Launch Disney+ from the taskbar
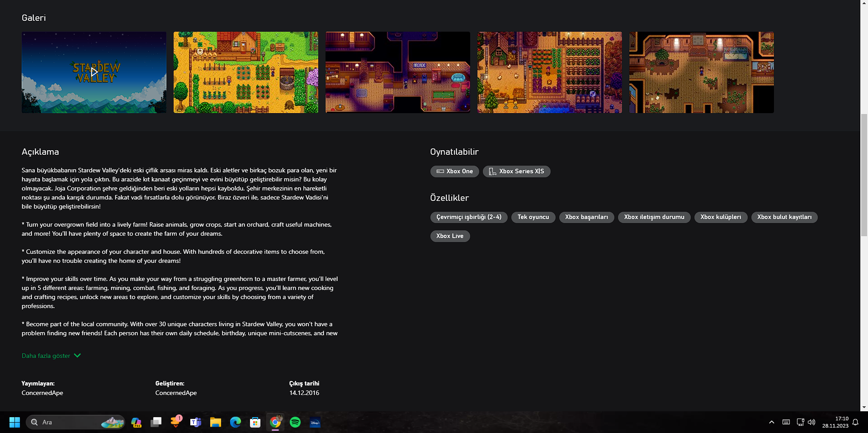 click(315, 422)
